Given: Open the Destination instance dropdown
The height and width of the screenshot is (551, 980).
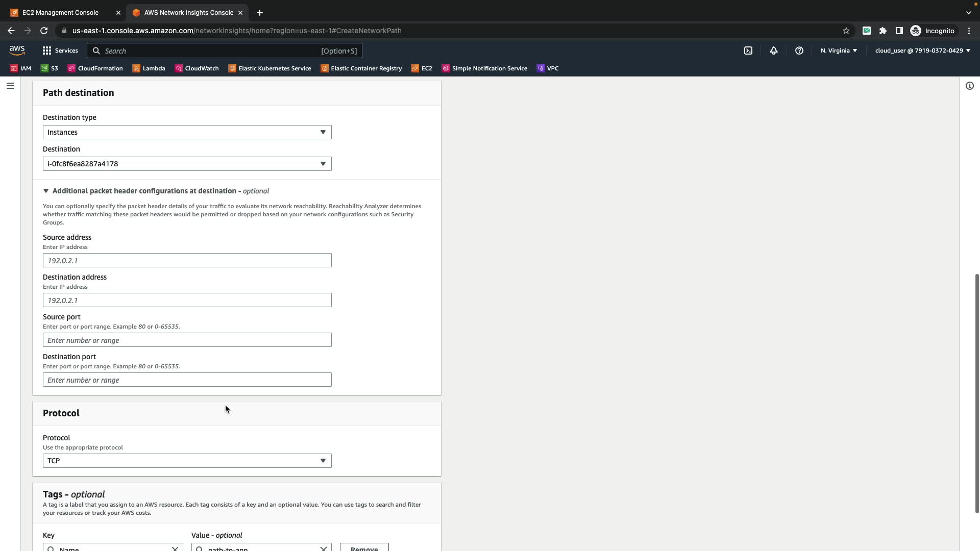Looking at the screenshot, I should click(187, 164).
